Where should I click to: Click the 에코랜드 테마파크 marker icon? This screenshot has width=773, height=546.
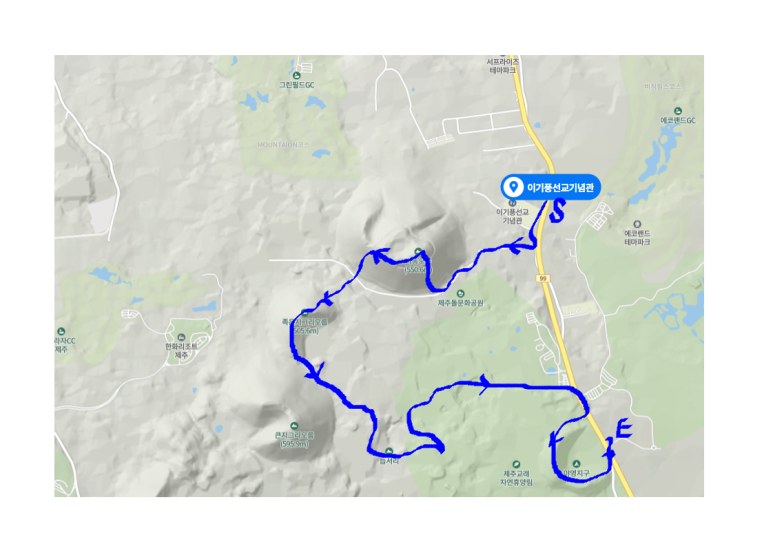[x=637, y=224]
